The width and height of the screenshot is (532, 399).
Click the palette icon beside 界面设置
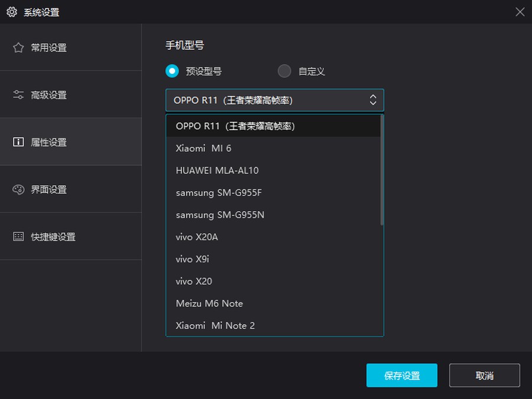[18, 189]
